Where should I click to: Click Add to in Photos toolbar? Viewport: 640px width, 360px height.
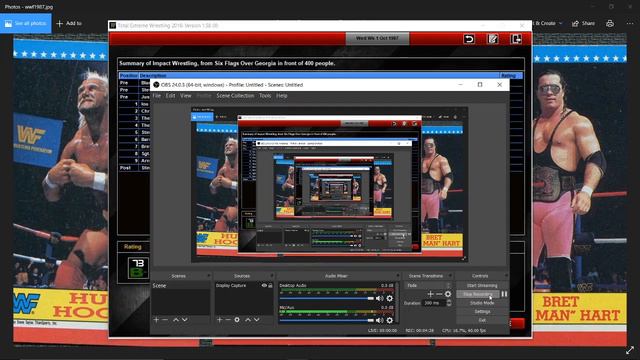[69, 23]
